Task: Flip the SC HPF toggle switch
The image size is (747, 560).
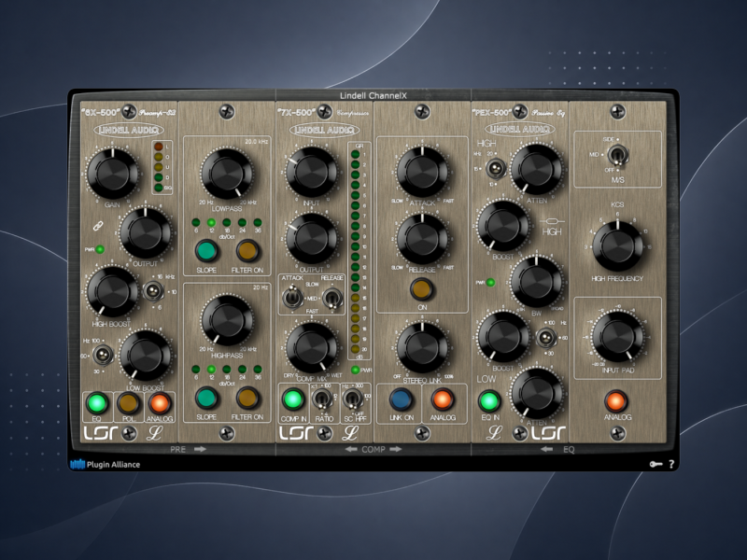Action: [x=353, y=399]
